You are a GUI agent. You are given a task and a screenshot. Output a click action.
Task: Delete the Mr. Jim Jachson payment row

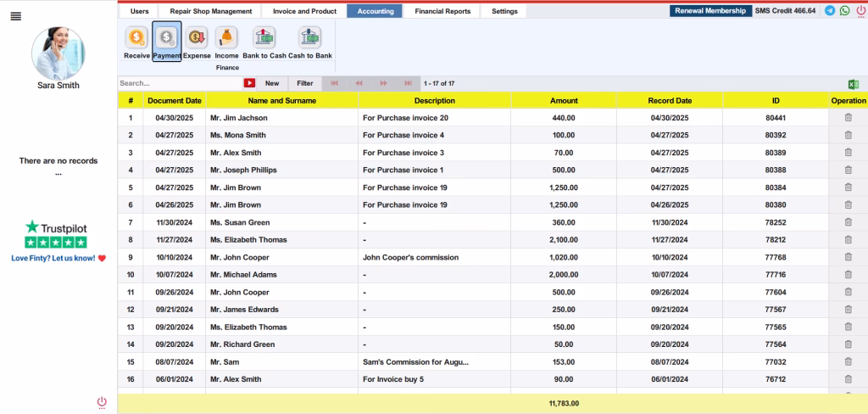pos(848,117)
